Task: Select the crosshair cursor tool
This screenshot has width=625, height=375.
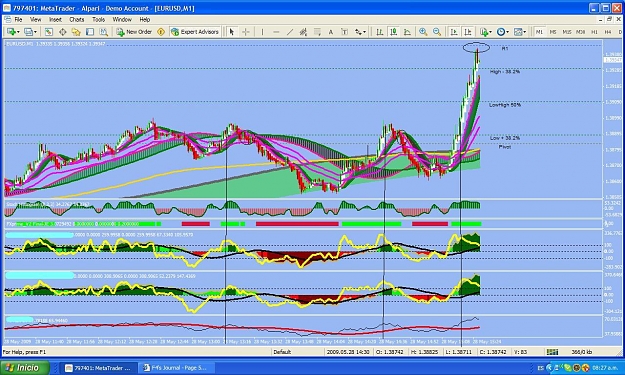Action: pyautogui.click(x=246, y=32)
